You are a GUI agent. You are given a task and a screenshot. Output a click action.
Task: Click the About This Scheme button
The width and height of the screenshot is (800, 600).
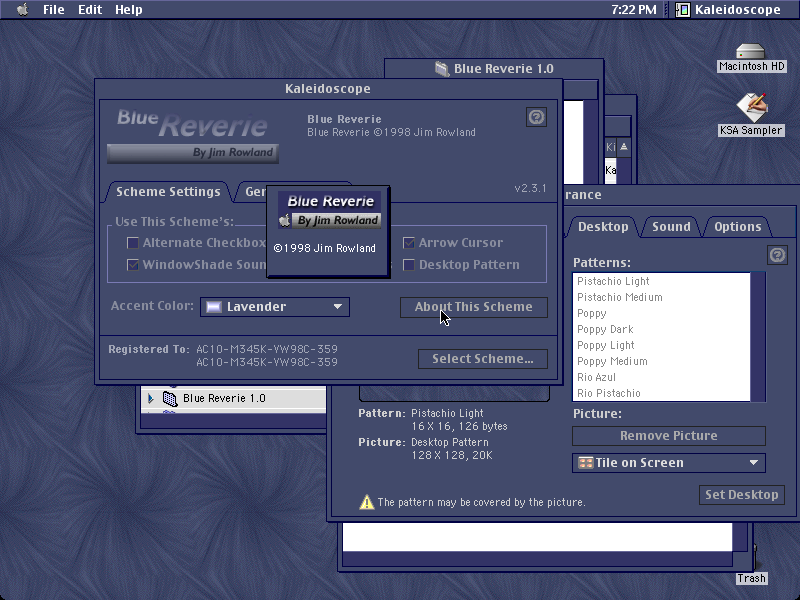click(x=473, y=307)
